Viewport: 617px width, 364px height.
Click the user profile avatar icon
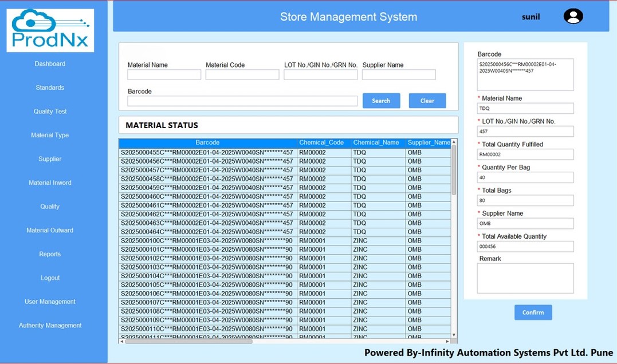point(573,16)
